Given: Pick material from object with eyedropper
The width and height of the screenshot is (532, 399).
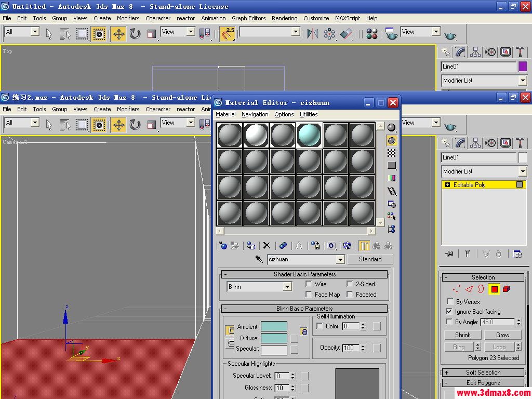Looking at the screenshot, I should click(x=259, y=259).
